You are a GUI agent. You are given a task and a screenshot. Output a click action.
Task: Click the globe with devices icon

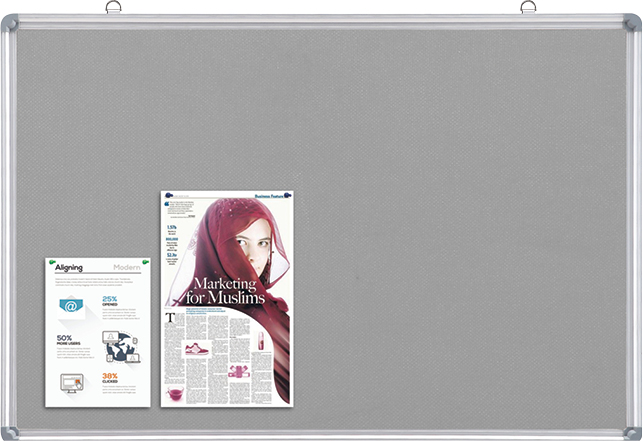pyautogui.click(x=121, y=347)
